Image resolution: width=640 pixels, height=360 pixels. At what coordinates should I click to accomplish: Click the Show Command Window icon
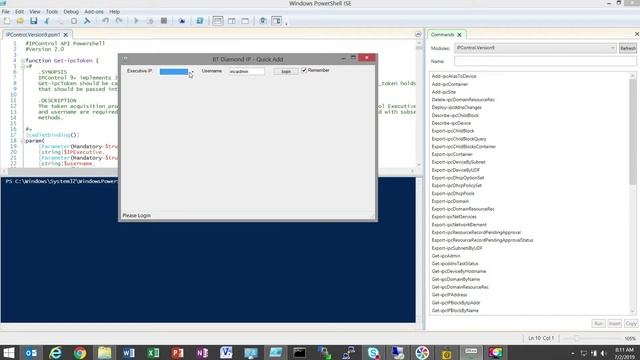263,21
